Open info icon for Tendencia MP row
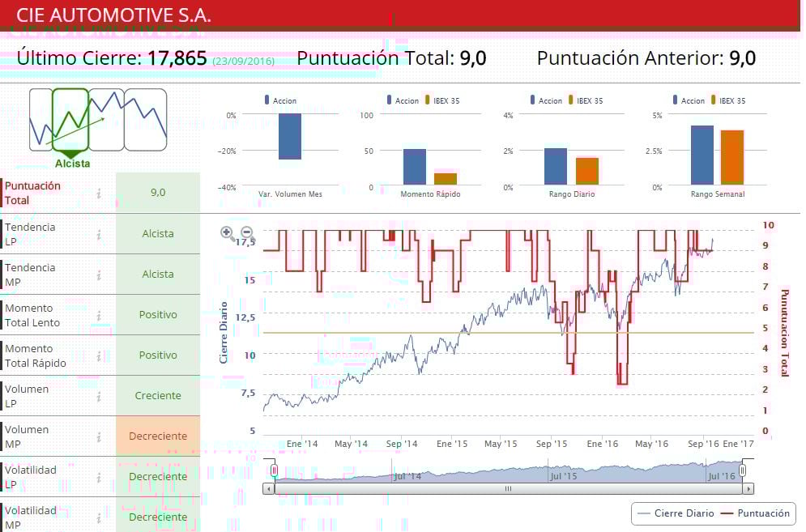The height and width of the screenshot is (532, 806). click(99, 275)
